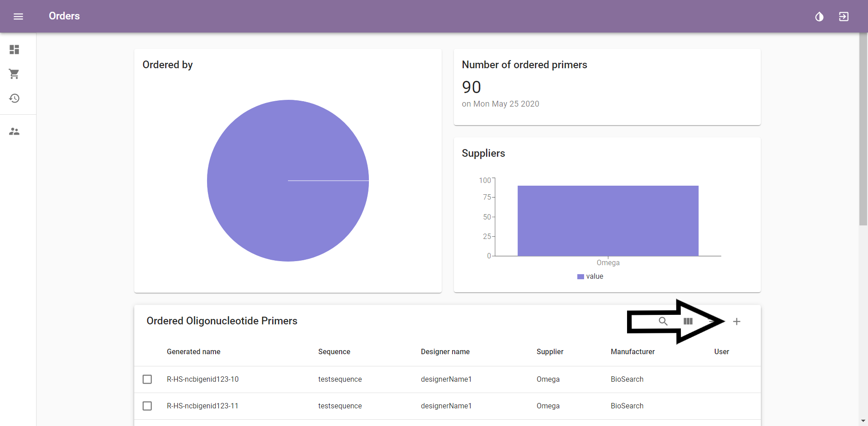Screen dimensions: 868x426
Task: Check the R-HS-ncbigenid123-10 row checkbox
Action: [147, 379]
